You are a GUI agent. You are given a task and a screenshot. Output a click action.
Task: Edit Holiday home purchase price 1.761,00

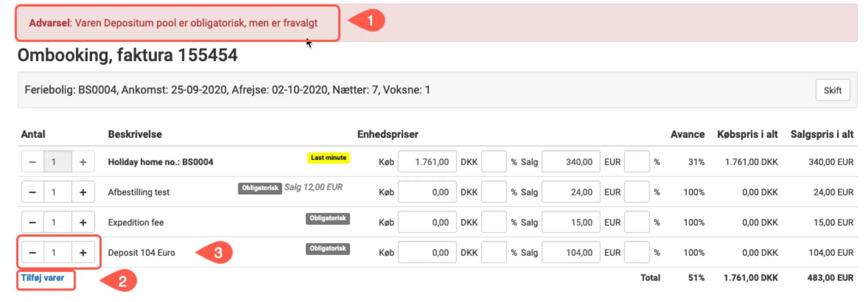(427, 162)
